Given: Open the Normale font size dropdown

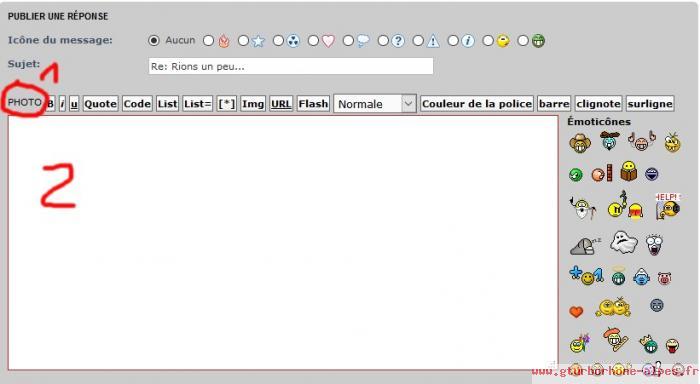Looking at the screenshot, I should (x=375, y=104).
